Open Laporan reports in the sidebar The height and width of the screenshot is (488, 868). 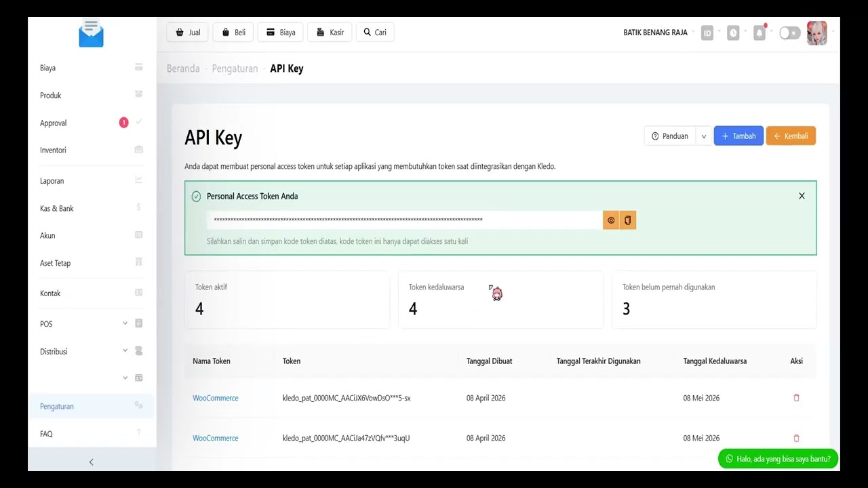(92, 181)
